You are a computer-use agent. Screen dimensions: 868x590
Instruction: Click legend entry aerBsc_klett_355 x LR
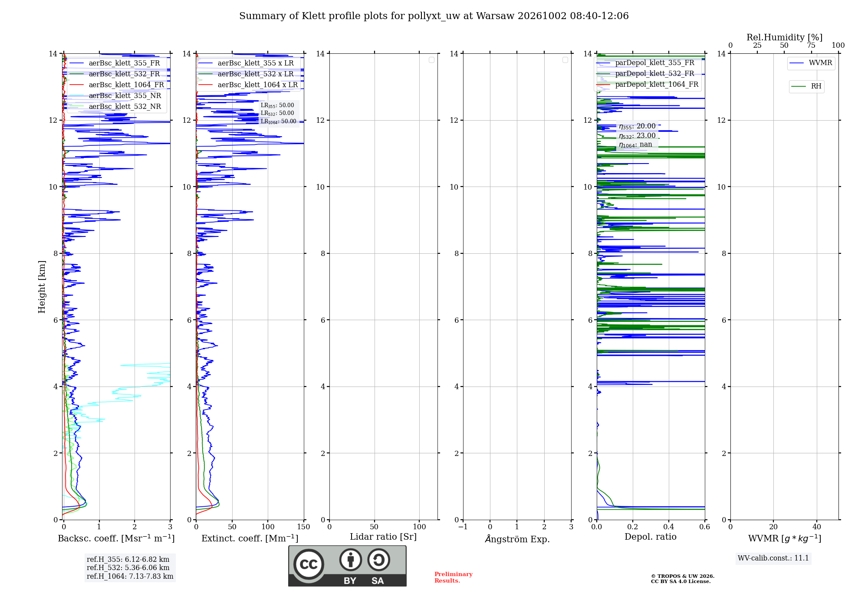pyautogui.click(x=247, y=63)
